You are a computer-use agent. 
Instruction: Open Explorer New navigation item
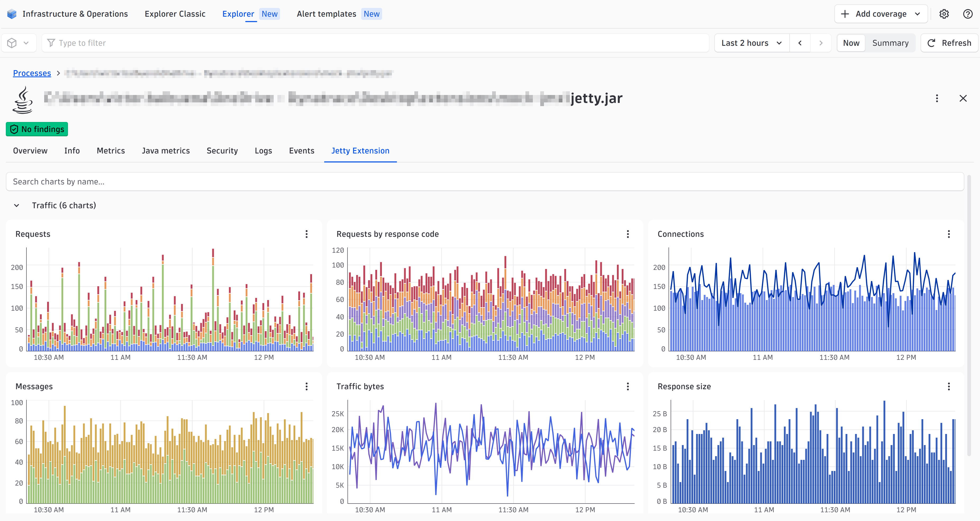pos(251,14)
